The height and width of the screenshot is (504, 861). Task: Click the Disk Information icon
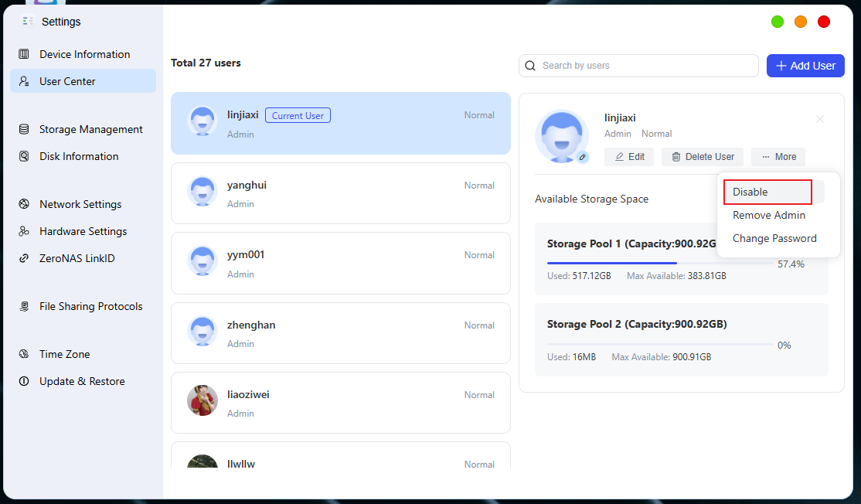pyautogui.click(x=24, y=156)
